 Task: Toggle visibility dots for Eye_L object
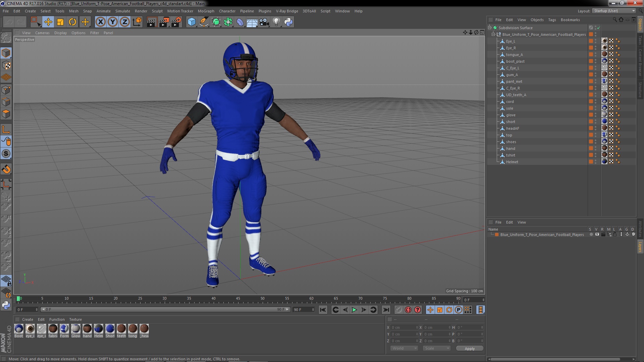[596, 41]
